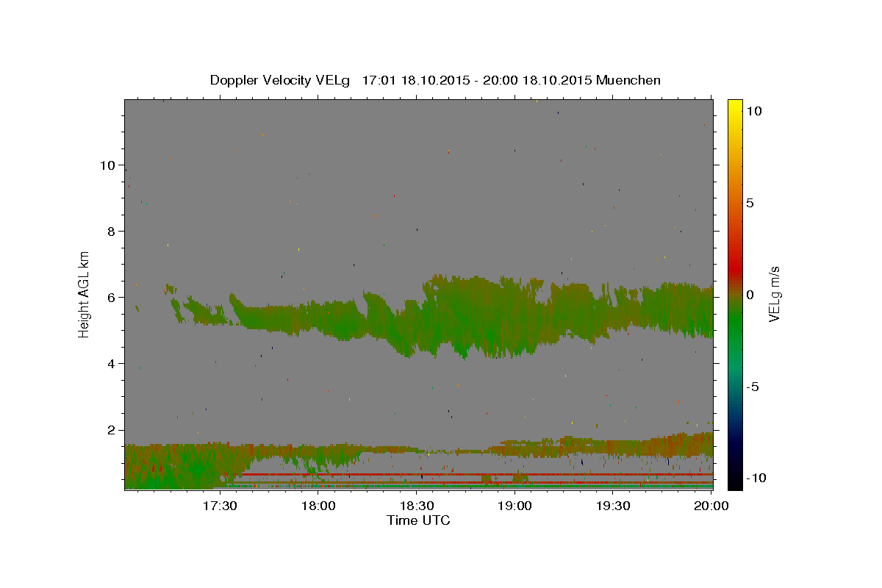Click the plot title 'Doppler Velocity VELg'
The image size is (882, 588).
pos(279,80)
